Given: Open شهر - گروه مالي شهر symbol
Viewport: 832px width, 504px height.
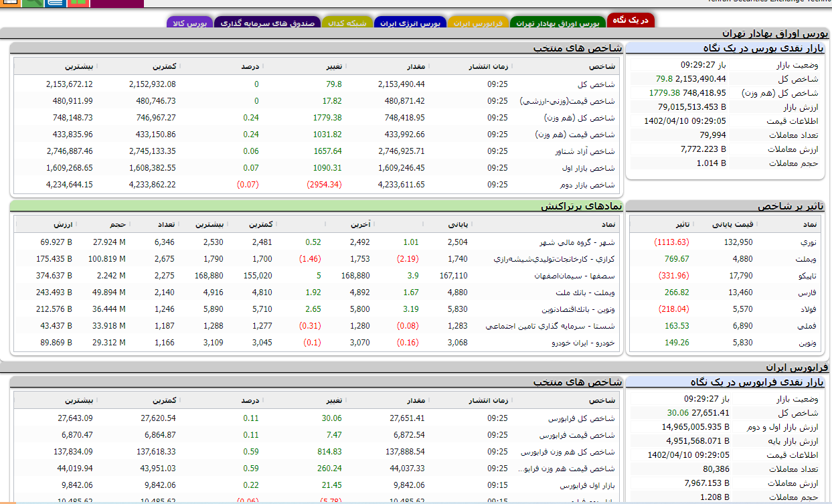Looking at the screenshot, I should pyautogui.click(x=577, y=242).
